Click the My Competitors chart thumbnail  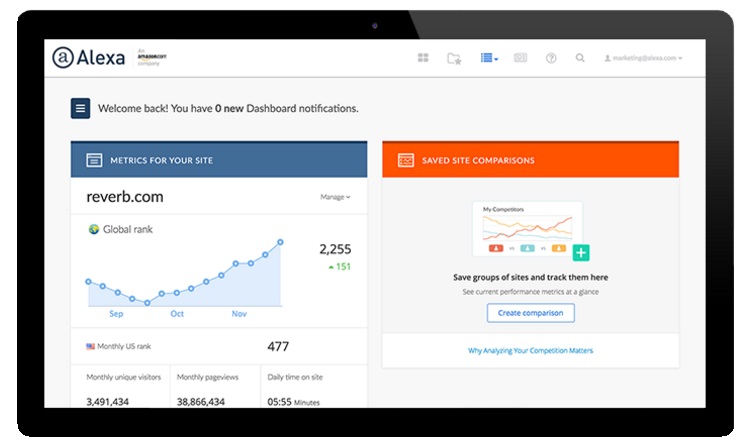[527, 229]
